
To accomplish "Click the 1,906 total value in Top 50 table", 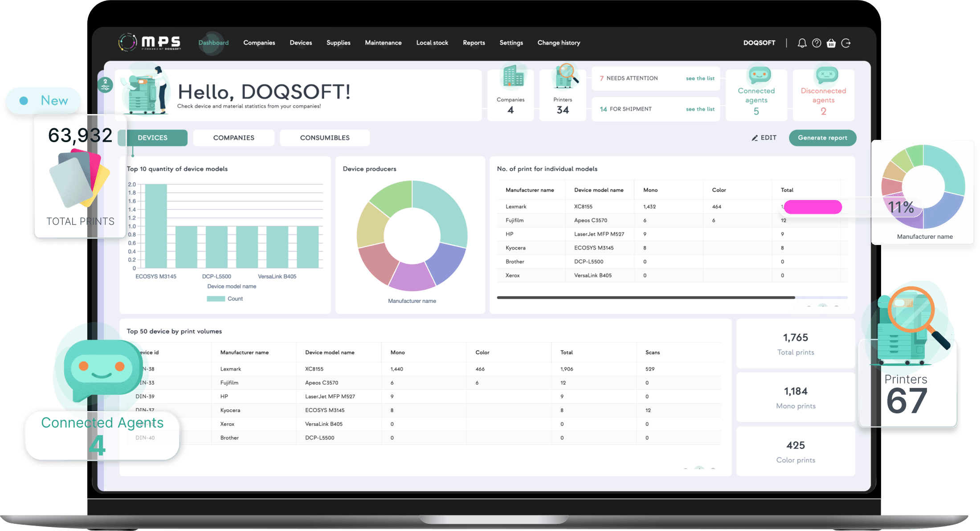I will pyautogui.click(x=567, y=369).
